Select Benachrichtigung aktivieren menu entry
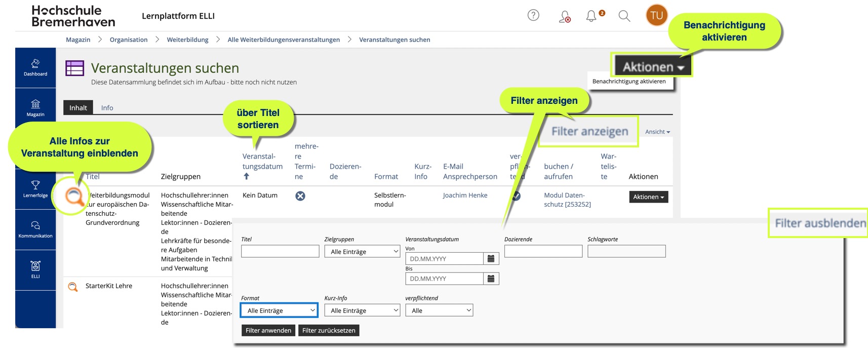Viewport: 868px width, 348px height. [629, 82]
